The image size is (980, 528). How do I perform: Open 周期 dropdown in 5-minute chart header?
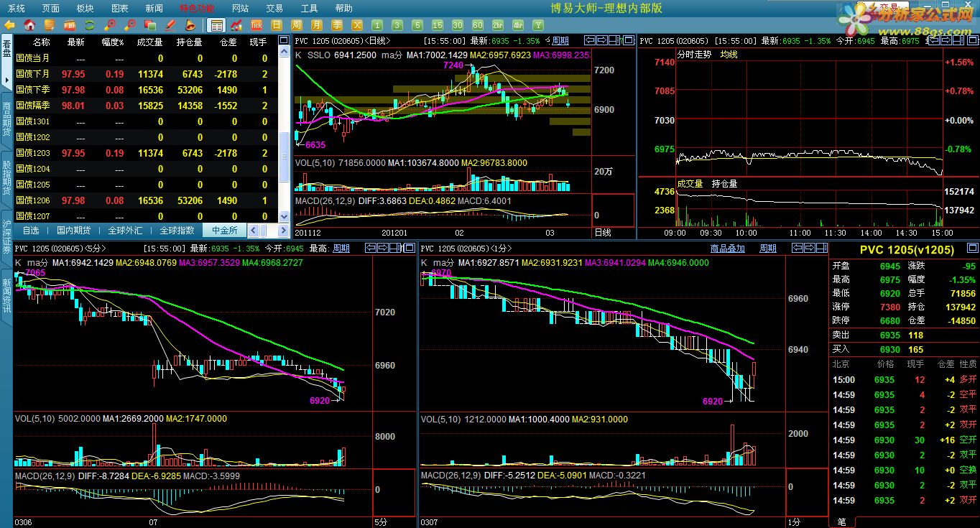coord(341,249)
